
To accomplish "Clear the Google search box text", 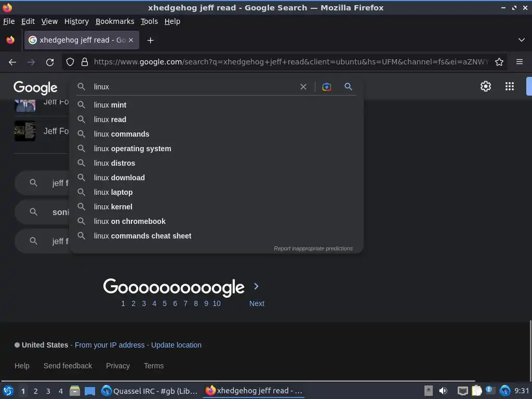I will click(x=303, y=87).
